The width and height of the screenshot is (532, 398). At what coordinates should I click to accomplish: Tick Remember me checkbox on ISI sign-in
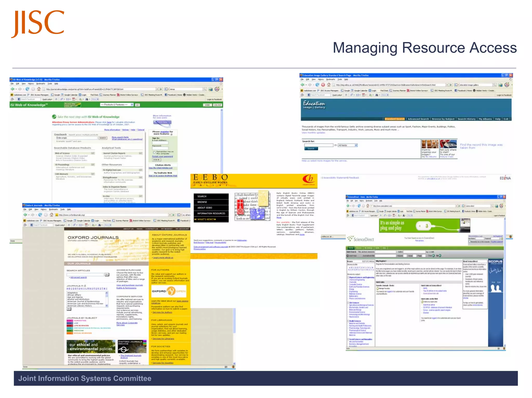pos(154,152)
